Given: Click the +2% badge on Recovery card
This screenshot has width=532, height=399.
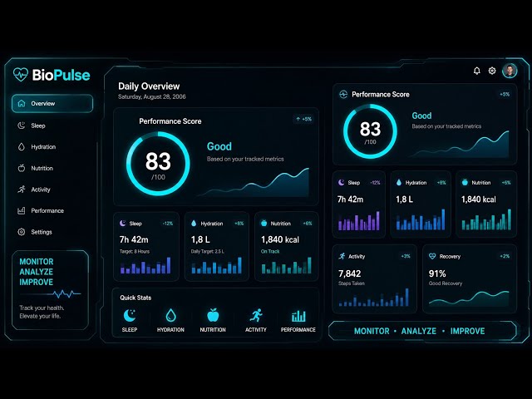Looking at the screenshot, I should click(505, 256).
